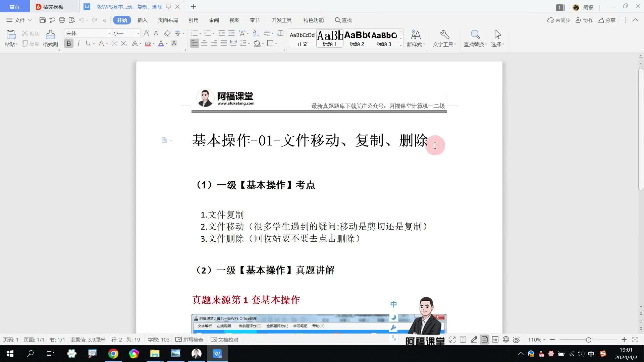644x362 pixels.
Task: Click the 分享 (Share) button
Action: pyautogui.click(x=606, y=20)
